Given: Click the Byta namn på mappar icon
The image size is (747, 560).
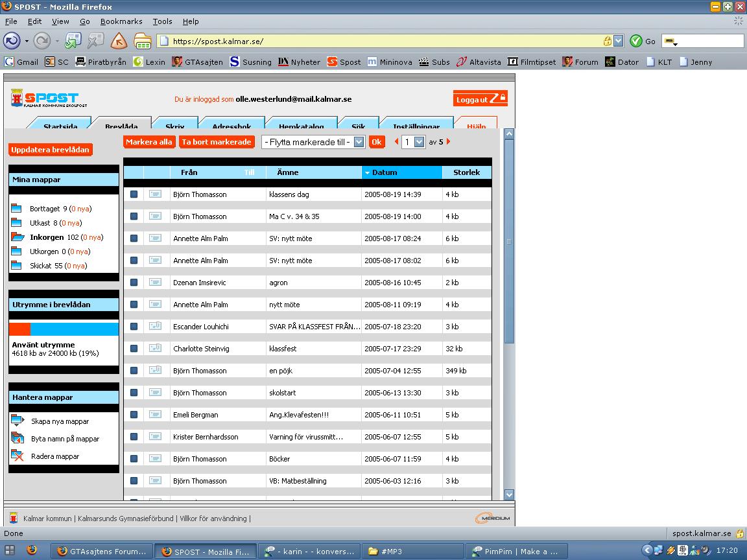Looking at the screenshot, I should [17, 438].
